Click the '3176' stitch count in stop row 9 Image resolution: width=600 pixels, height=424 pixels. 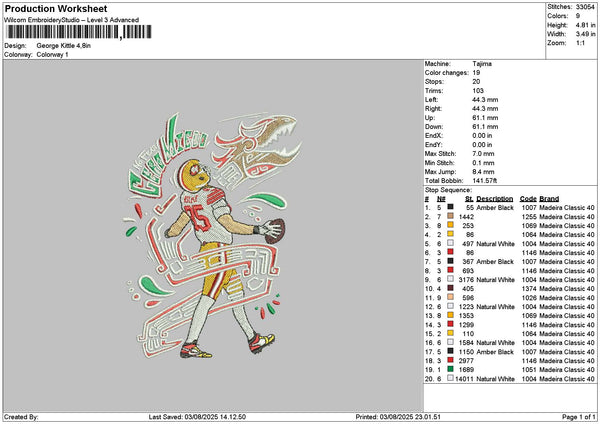466,280
